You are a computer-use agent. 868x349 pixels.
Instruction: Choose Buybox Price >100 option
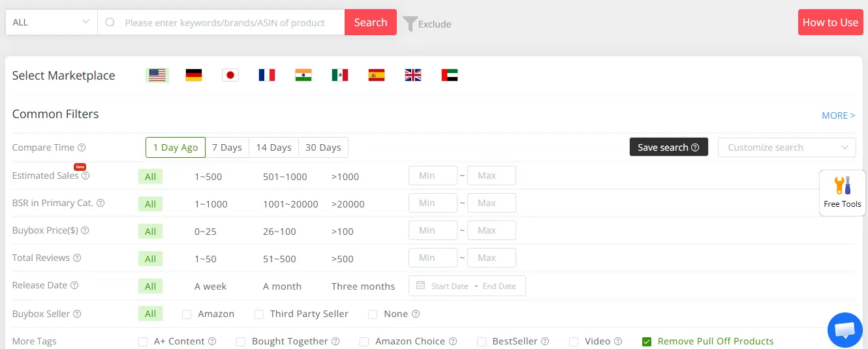pos(343,232)
